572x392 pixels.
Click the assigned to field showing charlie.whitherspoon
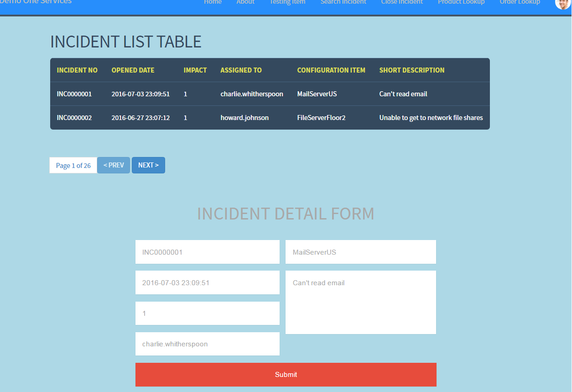click(x=207, y=344)
